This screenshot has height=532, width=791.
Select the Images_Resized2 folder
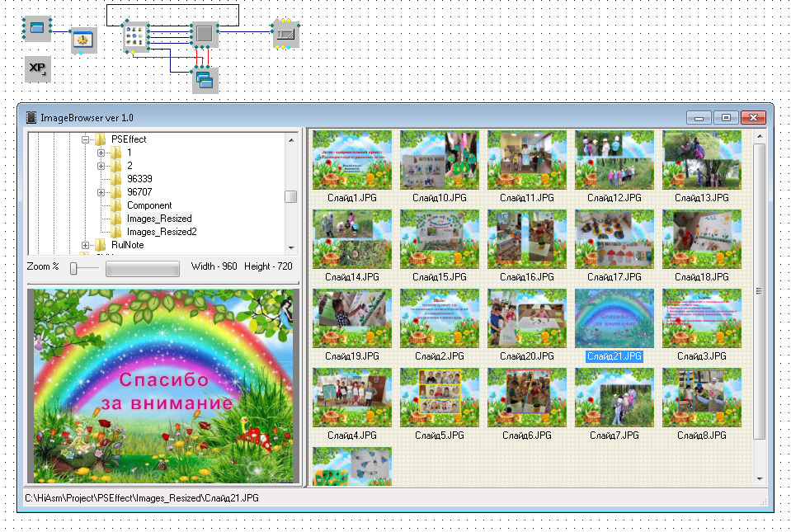tap(161, 232)
